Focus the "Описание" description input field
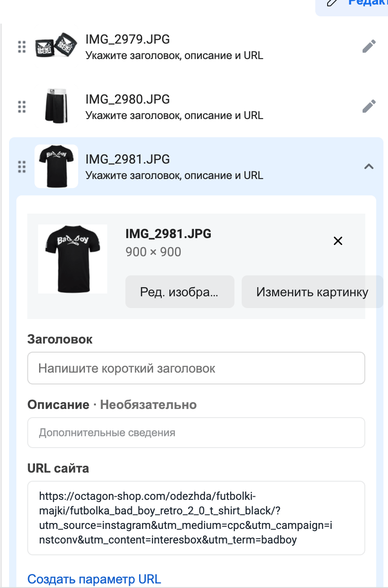Image resolution: width=388 pixels, height=588 pixels. point(196,433)
